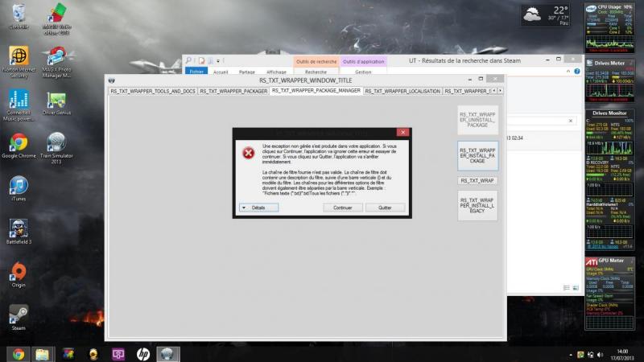This screenshot has width=644, height=362.
Task: Click the RS_TXT_WRAPPER_INSTALL_LEGACY button
Action: pos(477,206)
